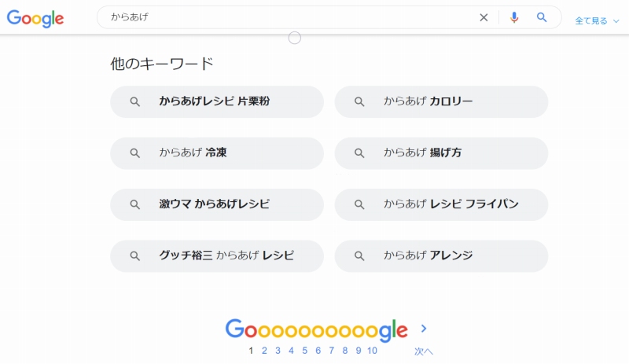This screenshot has height=364, width=629.
Task: Click magnifier icon beside グッチ裕三 からあげ レシピ
Action: [x=134, y=256]
